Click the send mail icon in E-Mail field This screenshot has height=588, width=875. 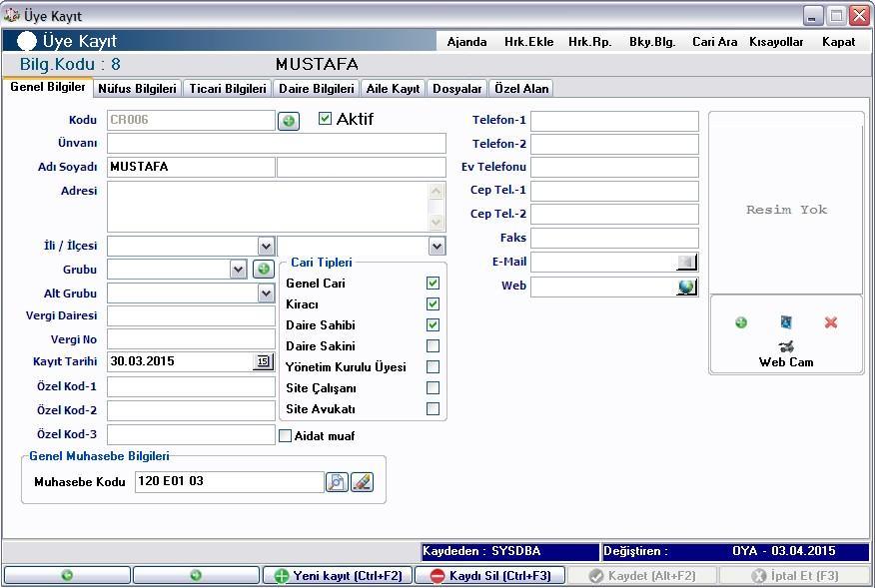686,263
